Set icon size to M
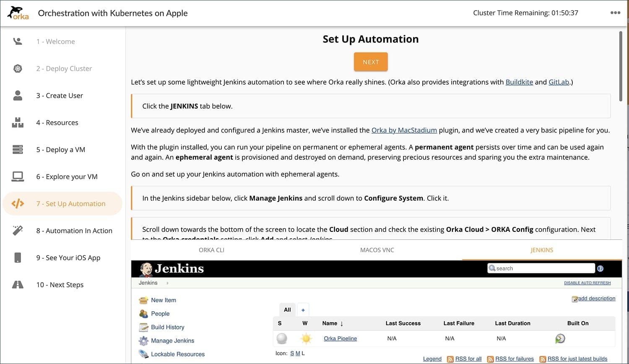This screenshot has width=629, height=364. point(298,354)
